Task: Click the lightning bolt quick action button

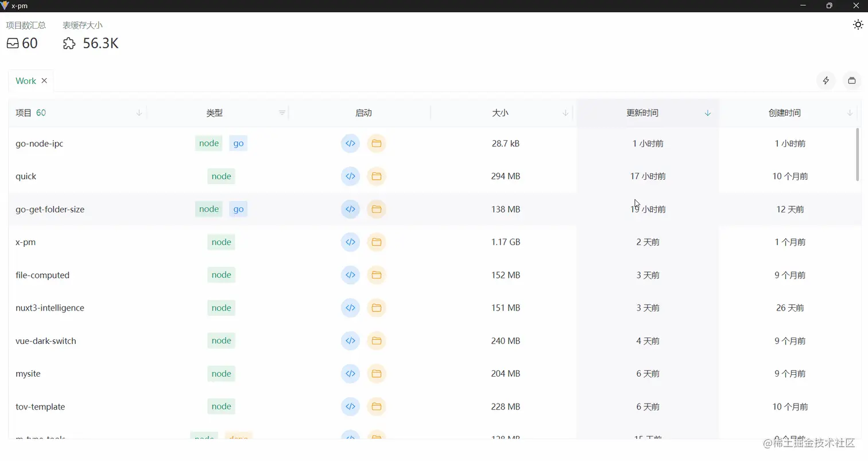Action: 826,81
